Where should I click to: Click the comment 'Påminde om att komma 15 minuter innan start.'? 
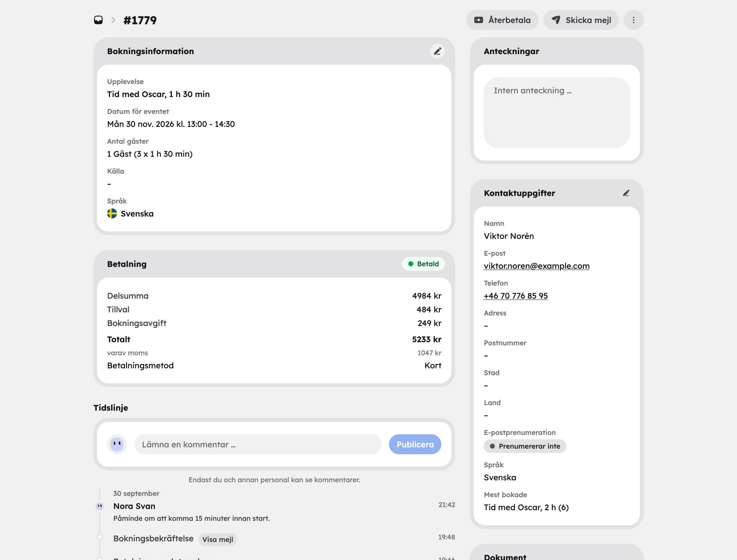[191, 518]
